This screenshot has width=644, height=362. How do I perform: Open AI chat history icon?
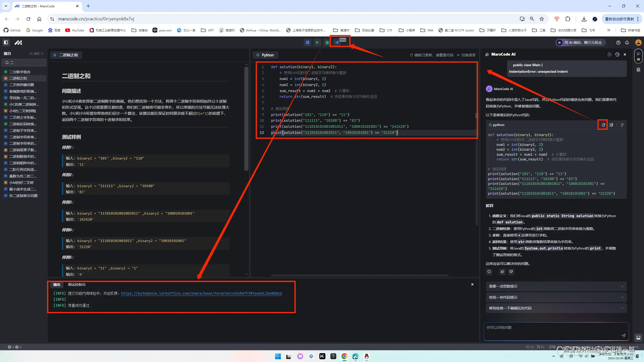point(617,54)
